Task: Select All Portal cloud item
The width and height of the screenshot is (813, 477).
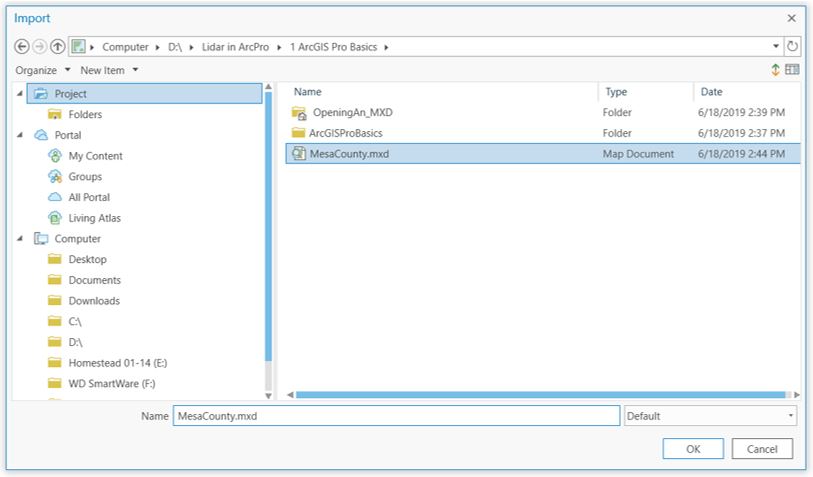Action: tap(89, 197)
